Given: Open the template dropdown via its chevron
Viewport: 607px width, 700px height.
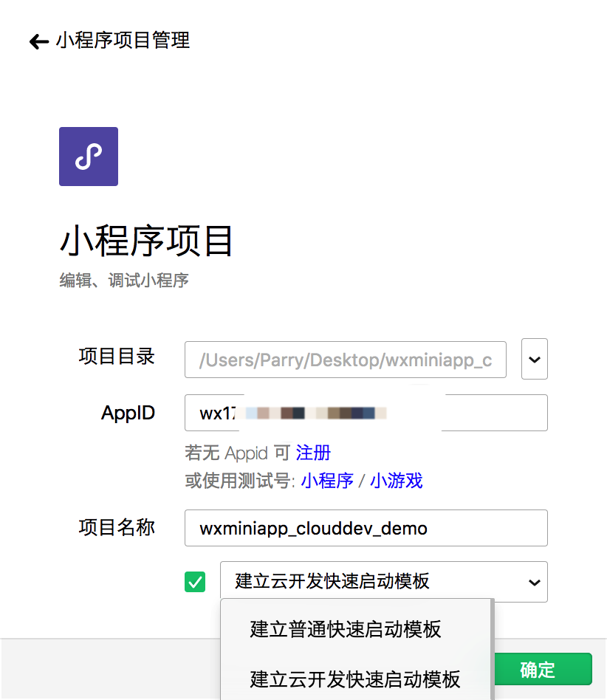Looking at the screenshot, I should (x=534, y=582).
